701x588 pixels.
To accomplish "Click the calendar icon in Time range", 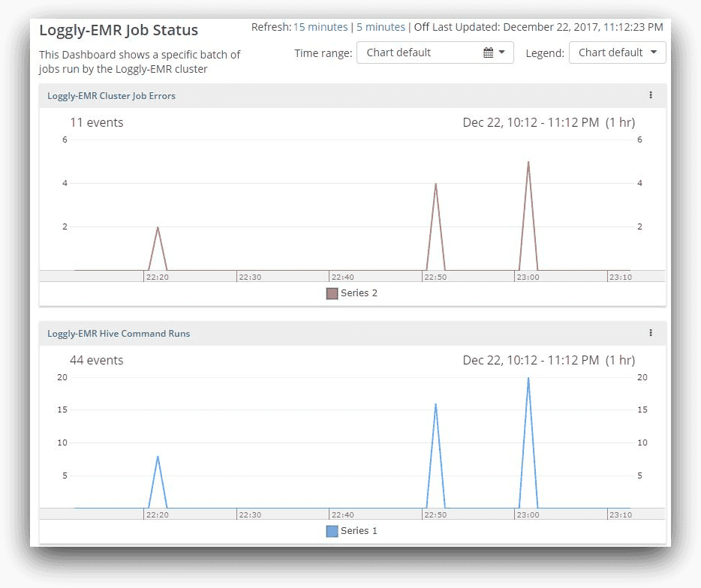I will [488, 52].
